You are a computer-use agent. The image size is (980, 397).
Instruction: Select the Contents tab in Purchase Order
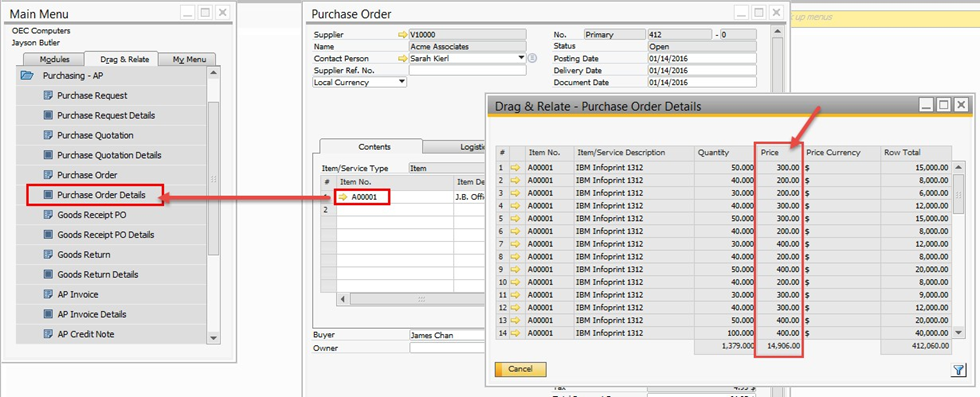(374, 147)
